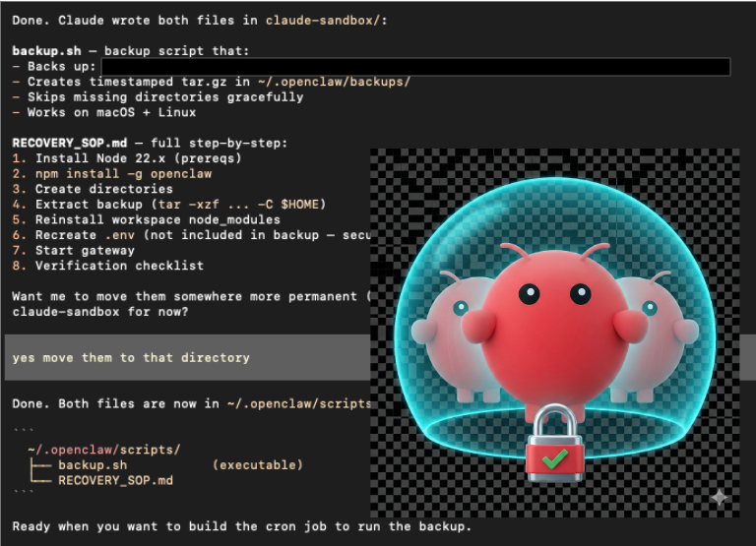This screenshot has height=546, width=756.
Task: Click 'Want me to move them somewhere' line
Action: click(x=191, y=296)
